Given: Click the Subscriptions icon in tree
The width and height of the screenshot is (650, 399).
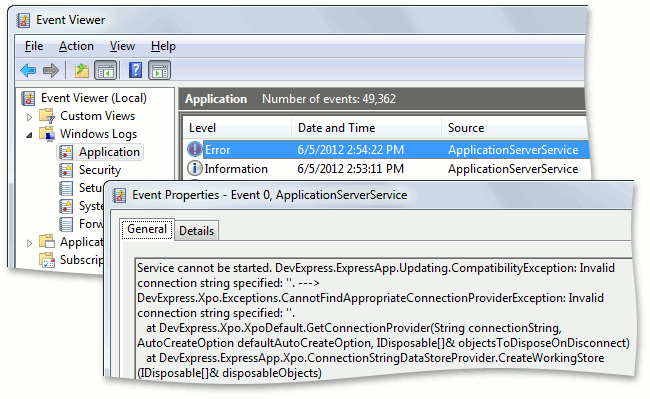Looking at the screenshot, I should click(x=47, y=260).
